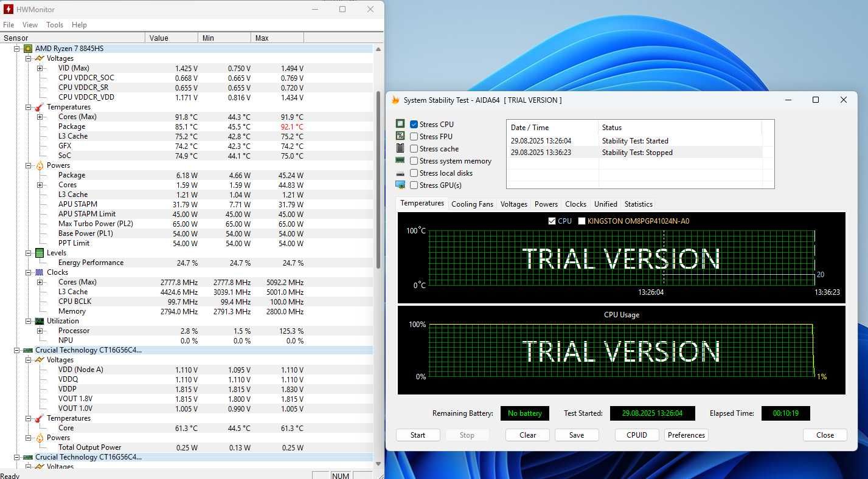Select the Total Output Power row
Viewport: 868px width, 479px height.
(x=186, y=447)
